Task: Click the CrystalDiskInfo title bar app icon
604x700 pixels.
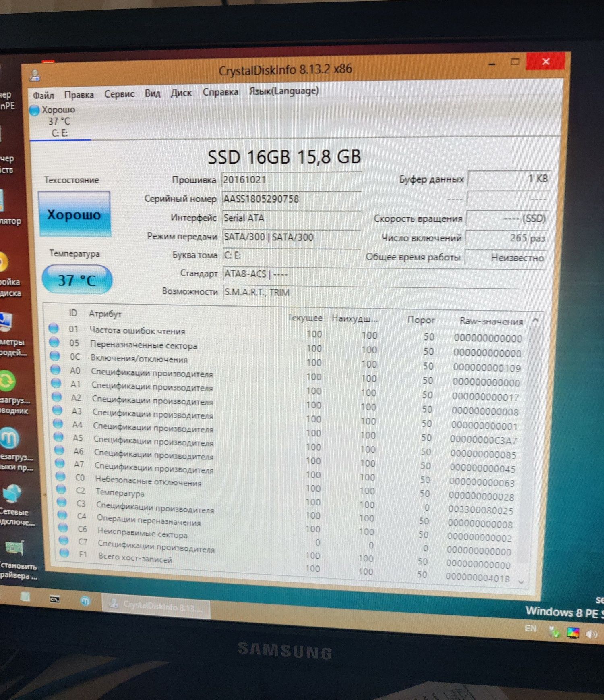Action: 35,75
